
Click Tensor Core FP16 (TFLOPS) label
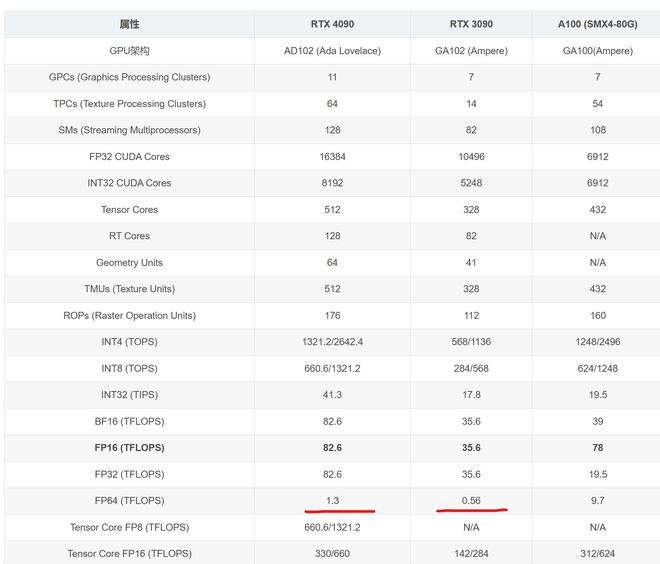(129, 554)
